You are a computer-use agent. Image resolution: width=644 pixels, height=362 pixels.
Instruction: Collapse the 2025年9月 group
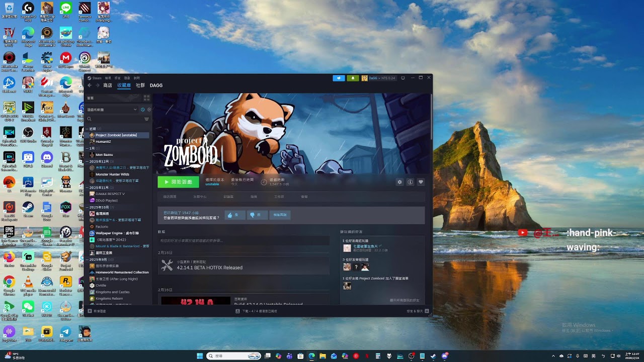pyautogui.click(x=87, y=259)
